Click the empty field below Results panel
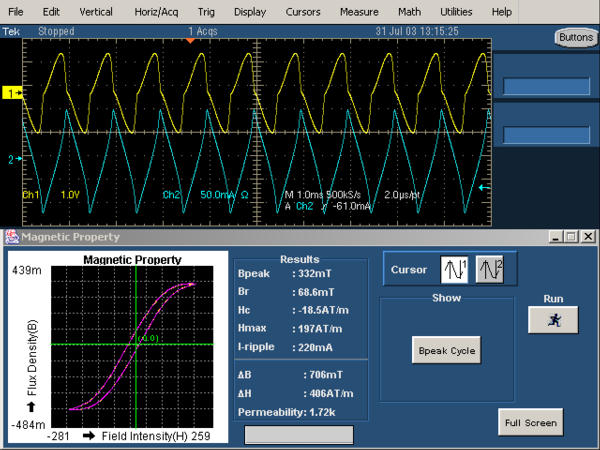The image size is (600, 450). point(299,435)
